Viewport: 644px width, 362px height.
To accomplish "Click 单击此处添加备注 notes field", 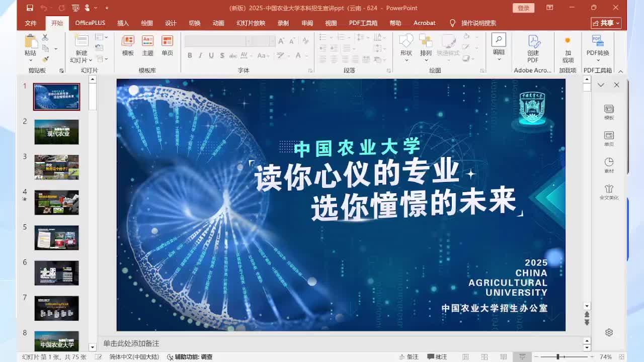I will point(131,343).
